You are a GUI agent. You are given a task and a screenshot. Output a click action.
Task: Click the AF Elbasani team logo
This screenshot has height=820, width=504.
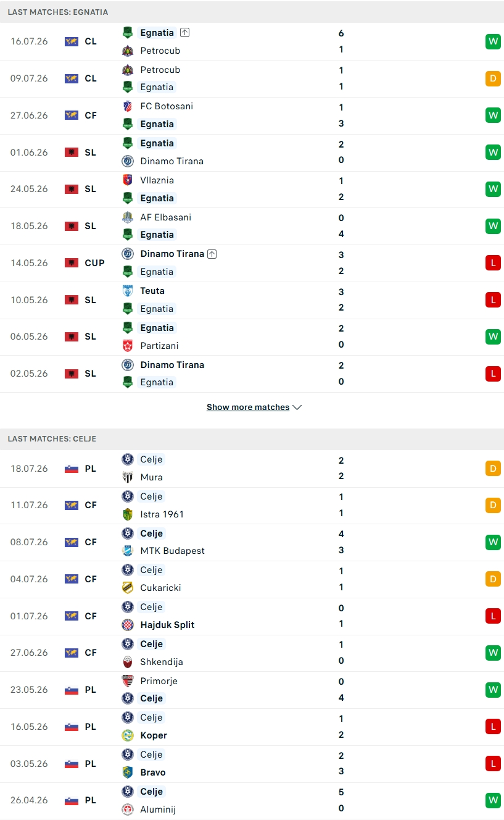[128, 217]
